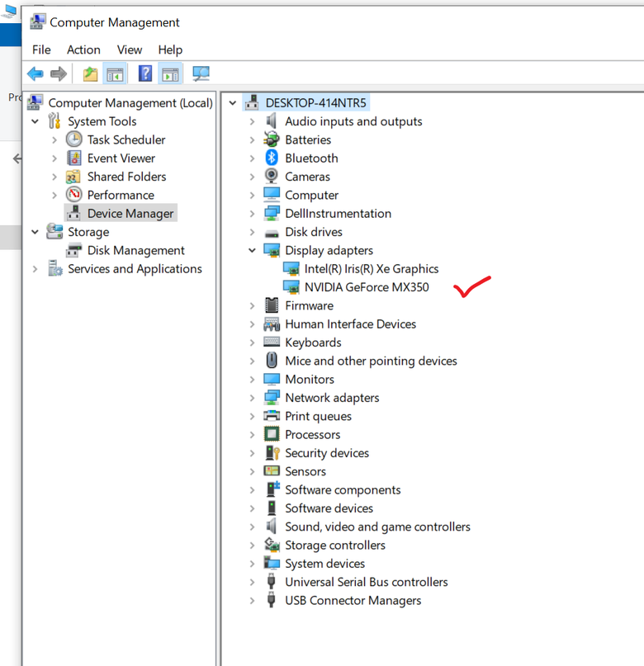The width and height of the screenshot is (644, 666).
Task: Collapse the System Tools tree node
Action: pos(36,121)
